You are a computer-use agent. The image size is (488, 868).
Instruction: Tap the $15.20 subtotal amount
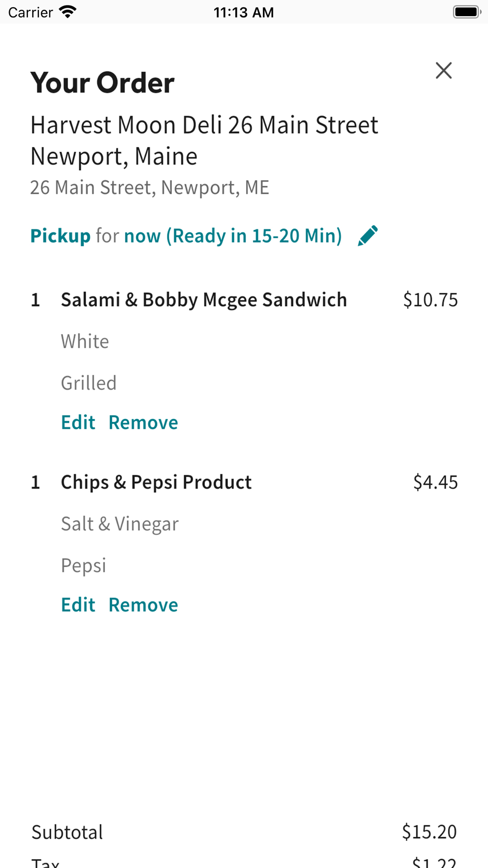pos(429,832)
